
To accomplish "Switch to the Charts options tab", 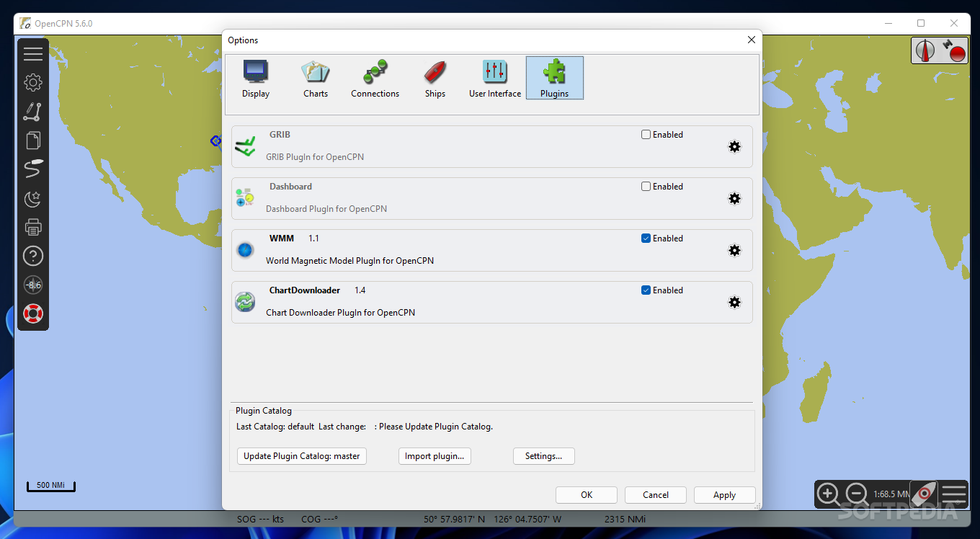I will click(316, 79).
